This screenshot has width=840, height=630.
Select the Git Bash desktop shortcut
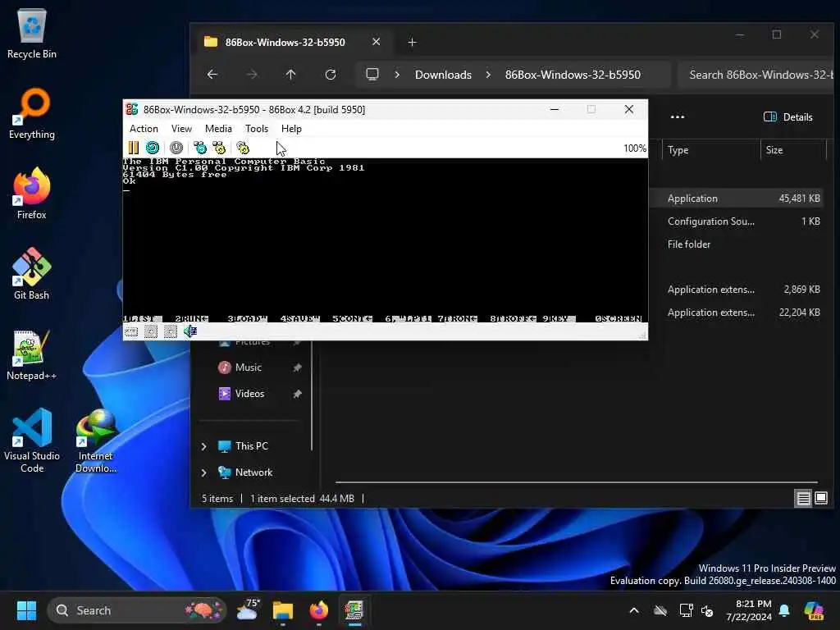pos(32,274)
